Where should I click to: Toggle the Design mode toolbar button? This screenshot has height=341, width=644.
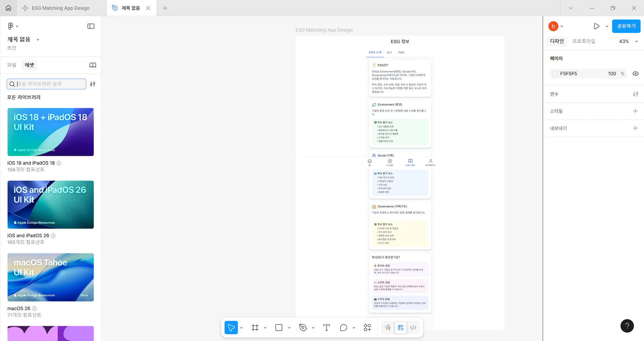click(x=400, y=328)
